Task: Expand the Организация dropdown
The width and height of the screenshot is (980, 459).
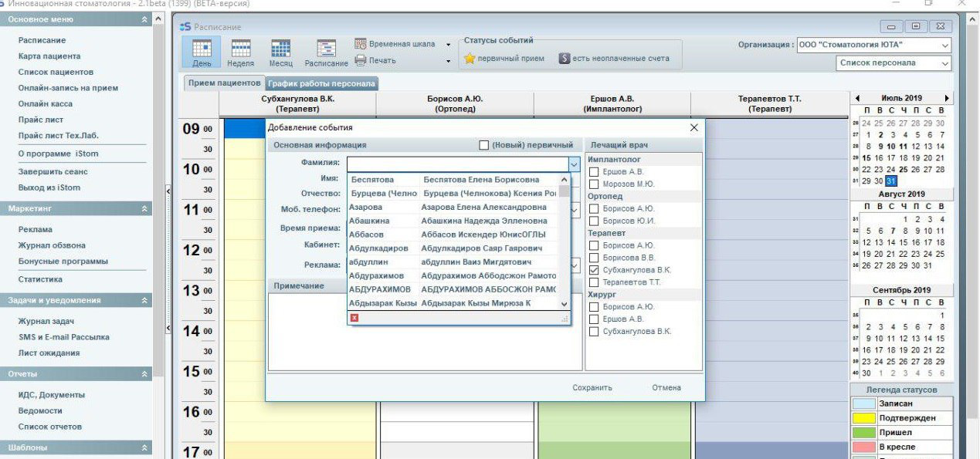Action: 945,46
